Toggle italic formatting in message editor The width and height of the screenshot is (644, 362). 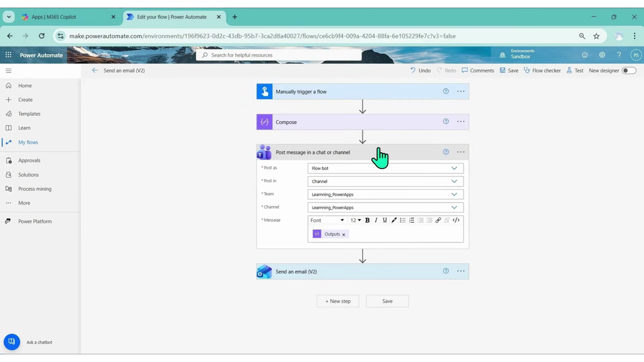(376, 221)
